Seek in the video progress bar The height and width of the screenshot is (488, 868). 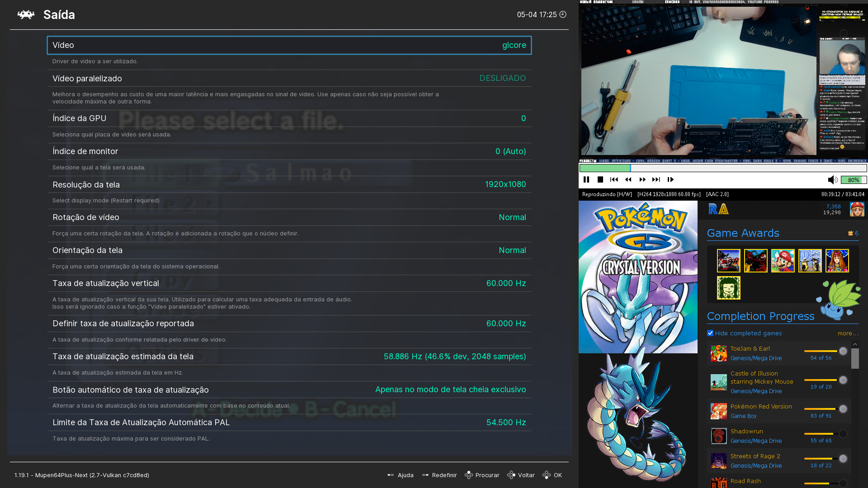click(723, 168)
